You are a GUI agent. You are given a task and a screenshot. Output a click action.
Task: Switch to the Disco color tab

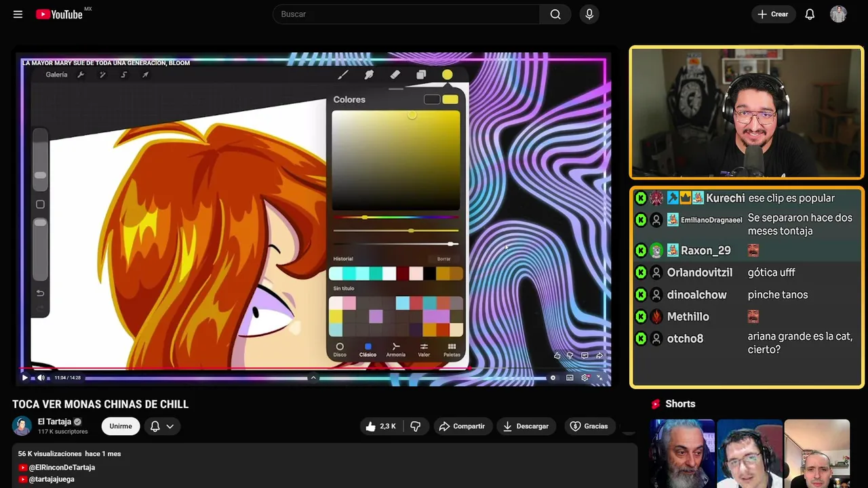click(340, 350)
